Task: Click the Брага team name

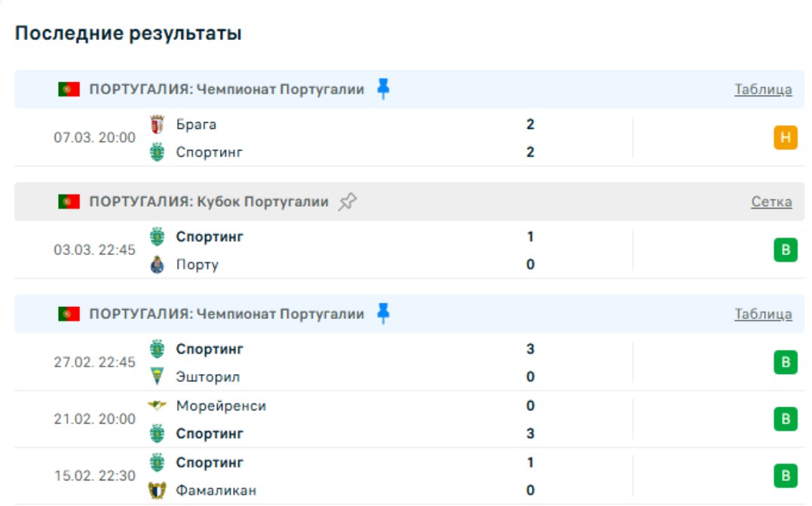Action: [x=196, y=124]
